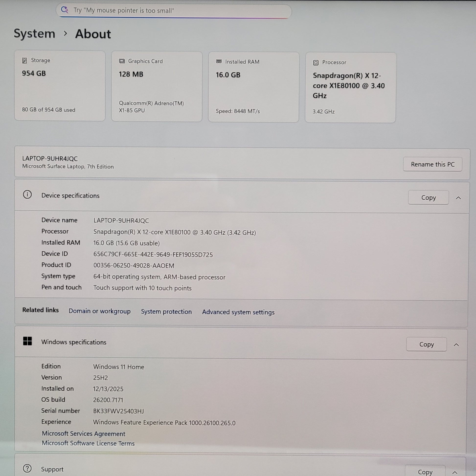This screenshot has height=476, width=476.
Task: Click into the settings search field
Action: click(x=172, y=10)
